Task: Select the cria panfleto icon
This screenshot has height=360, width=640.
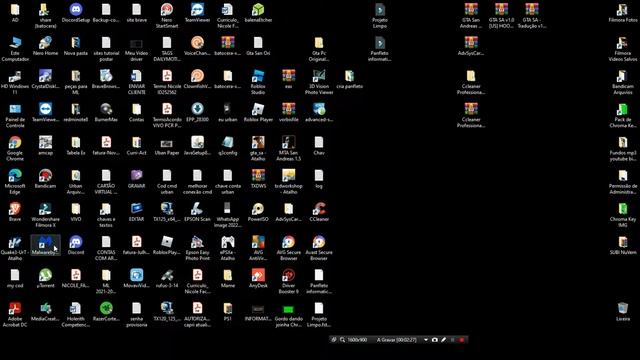Action: (349, 79)
